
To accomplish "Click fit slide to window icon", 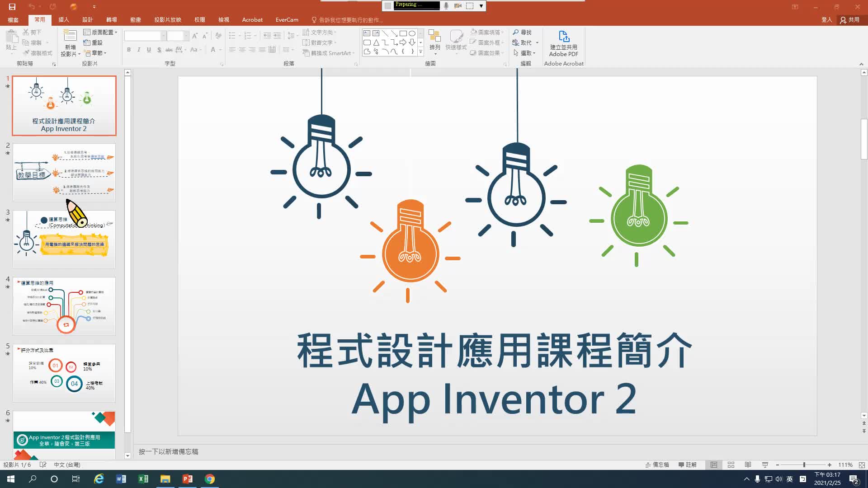I will point(862,465).
